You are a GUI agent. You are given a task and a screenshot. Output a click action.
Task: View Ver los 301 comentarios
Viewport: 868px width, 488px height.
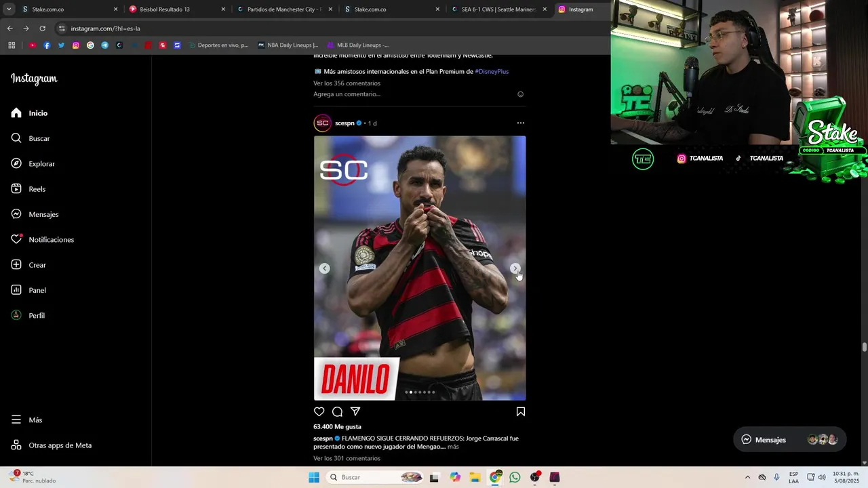coord(347,458)
